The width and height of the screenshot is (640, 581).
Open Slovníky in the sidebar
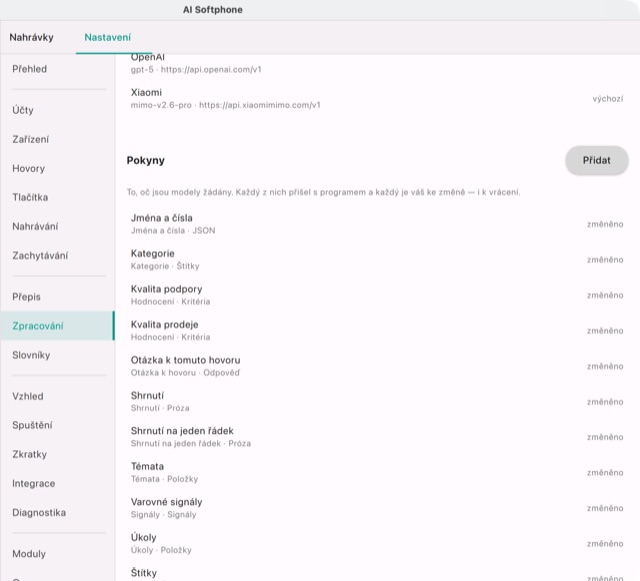pos(57,355)
